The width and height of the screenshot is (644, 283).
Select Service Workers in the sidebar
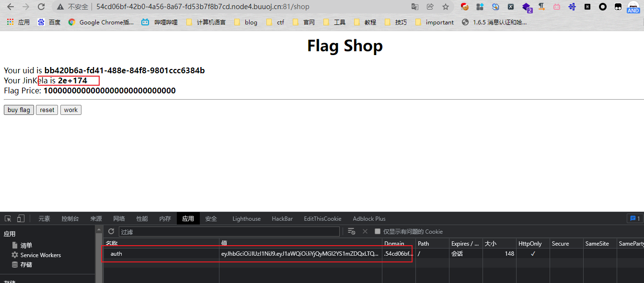point(40,255)
